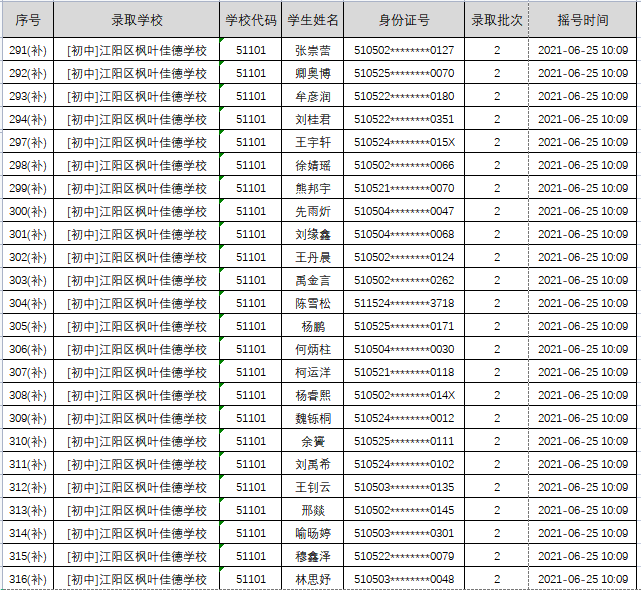
Task: Select the 录取批次 column header
Action: tap(497, 20)
